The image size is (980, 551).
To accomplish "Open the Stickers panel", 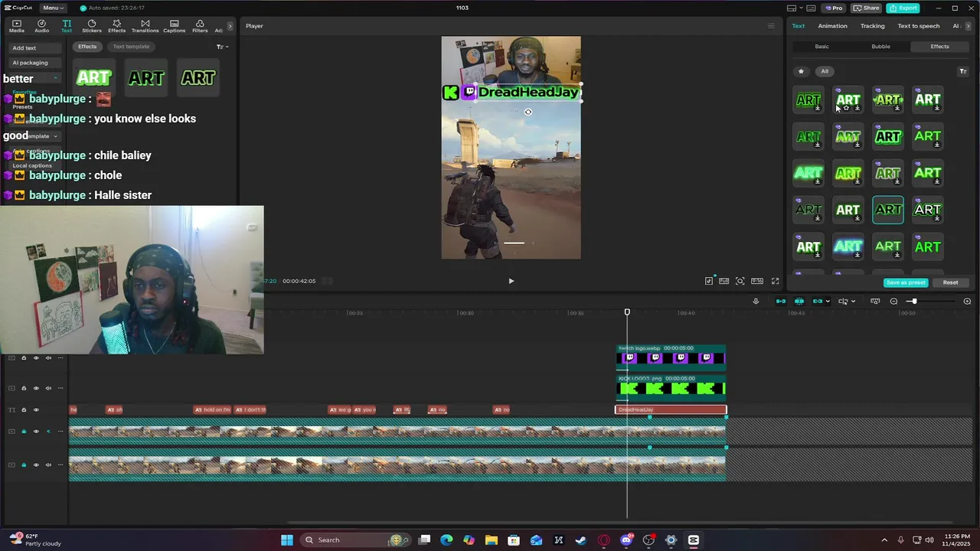I will (92, 26).
